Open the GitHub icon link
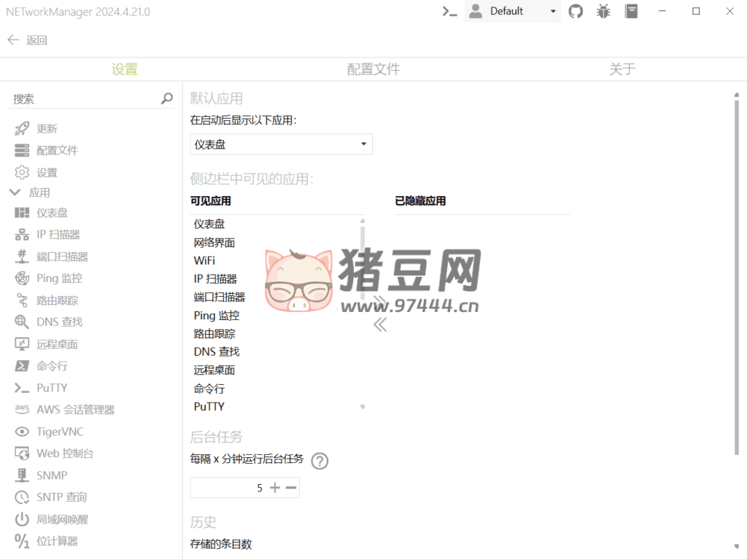The image size is (747, 560). (x=576, y=11)
